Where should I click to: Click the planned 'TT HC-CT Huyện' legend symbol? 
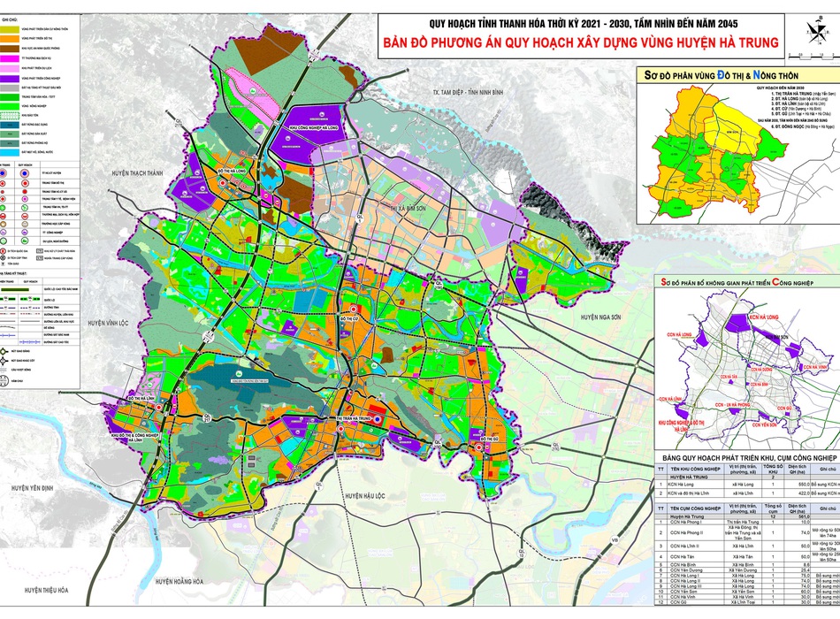pos(25,173)
